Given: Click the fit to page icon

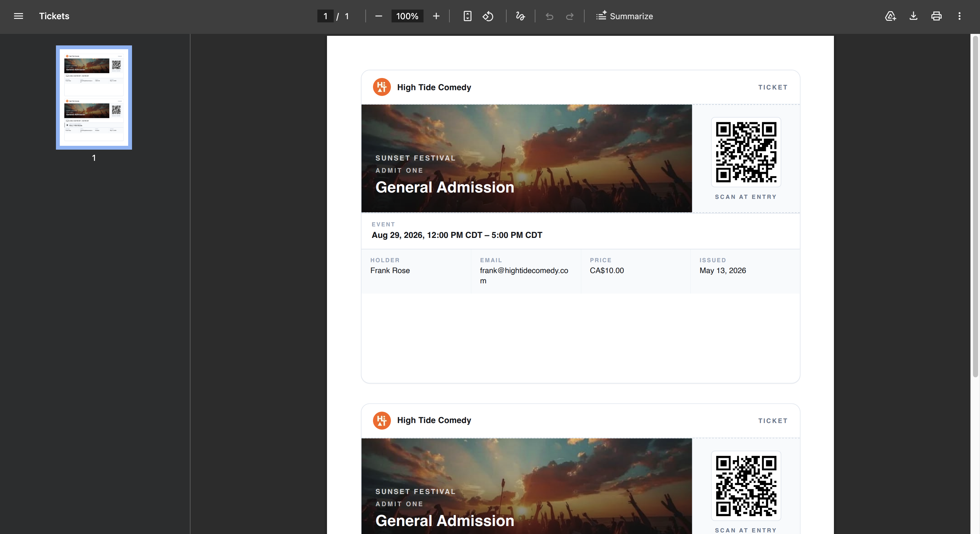Looking at the screenshot, I should [x=467, y=16].
